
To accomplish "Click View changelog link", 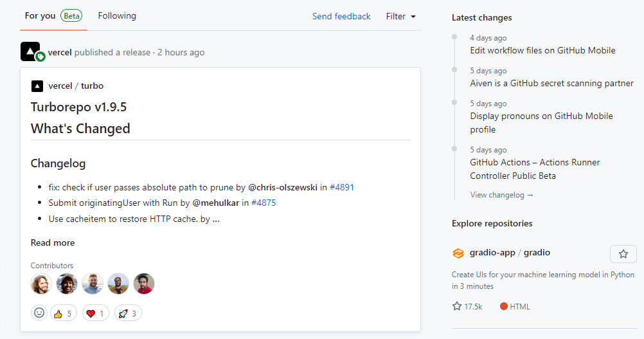I will point(501,195).
